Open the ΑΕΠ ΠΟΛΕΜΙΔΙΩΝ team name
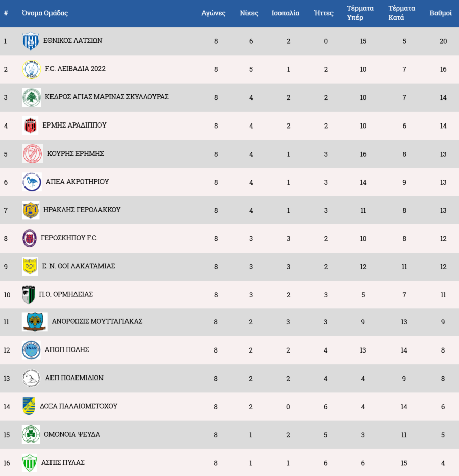This screenshot has width=459, height=476. [x=74, y=378]
